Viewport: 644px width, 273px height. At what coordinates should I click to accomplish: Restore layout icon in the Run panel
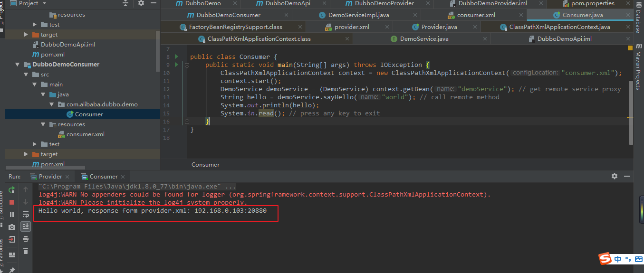12,255
